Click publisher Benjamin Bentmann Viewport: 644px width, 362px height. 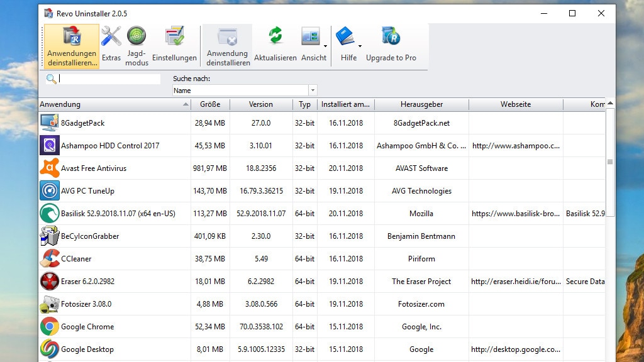click(x=421, y=236)
